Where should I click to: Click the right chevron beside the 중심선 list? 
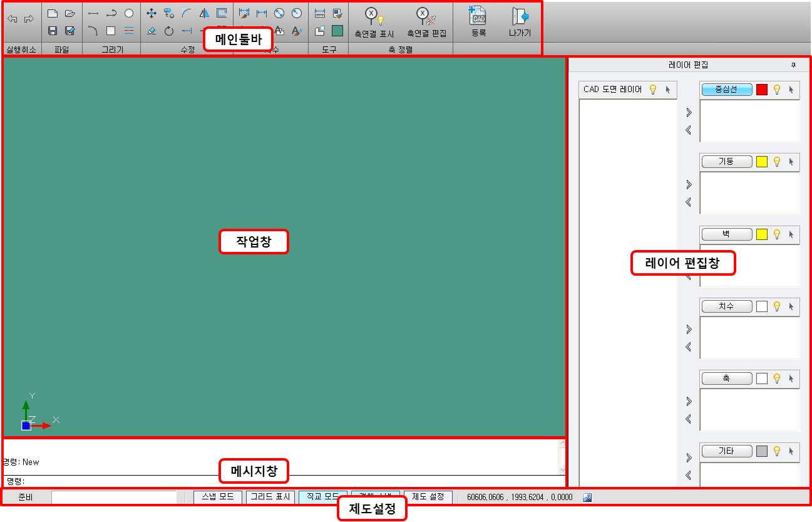coord(689,113)
